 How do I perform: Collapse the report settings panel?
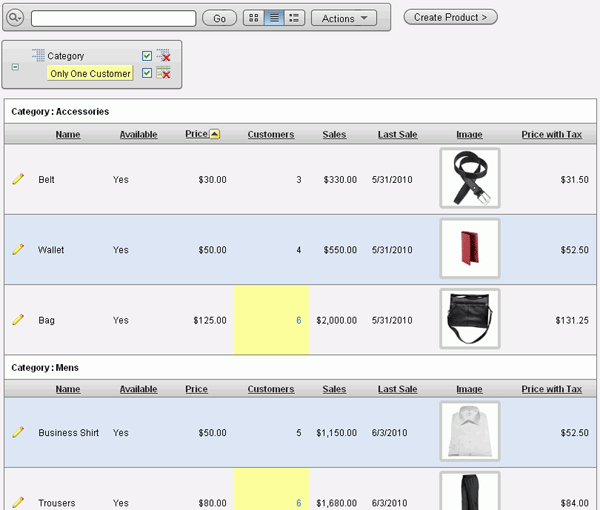click(x=15, y=67)
